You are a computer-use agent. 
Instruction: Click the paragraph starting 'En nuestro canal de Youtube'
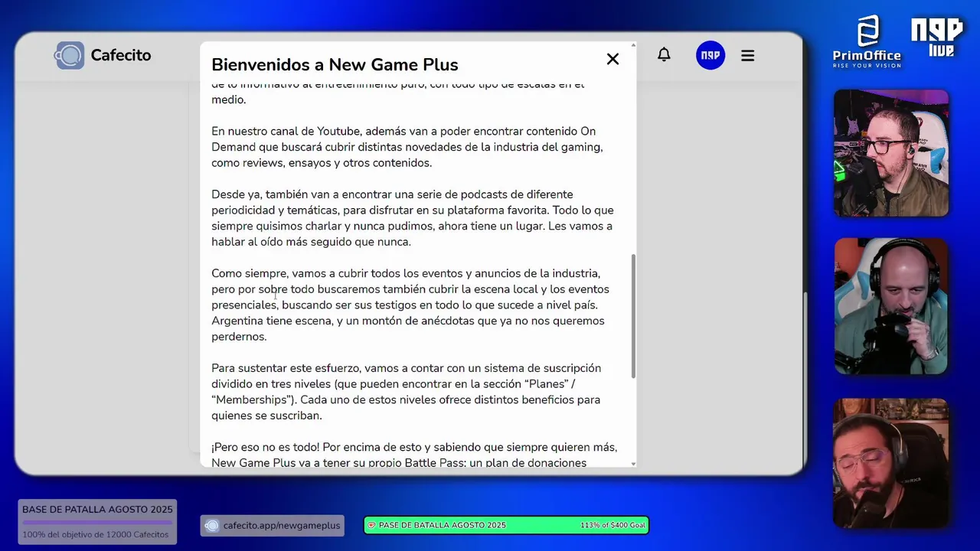(407, 147)
